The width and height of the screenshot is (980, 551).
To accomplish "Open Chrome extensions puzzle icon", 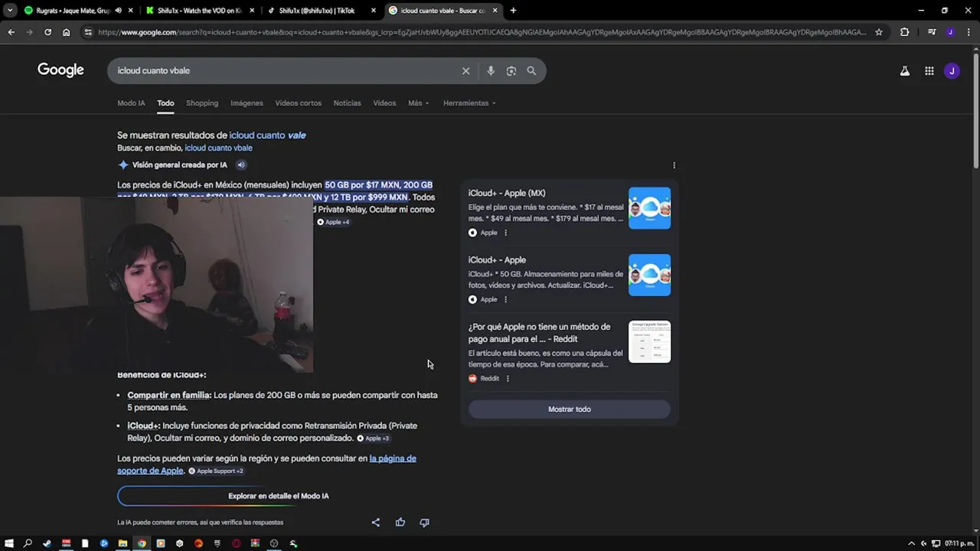I will click(904, 32).
